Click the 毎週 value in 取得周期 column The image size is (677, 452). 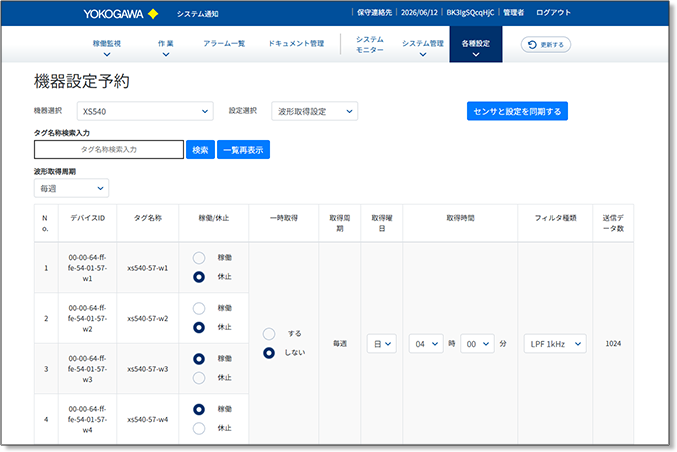[x=340, y=344]
